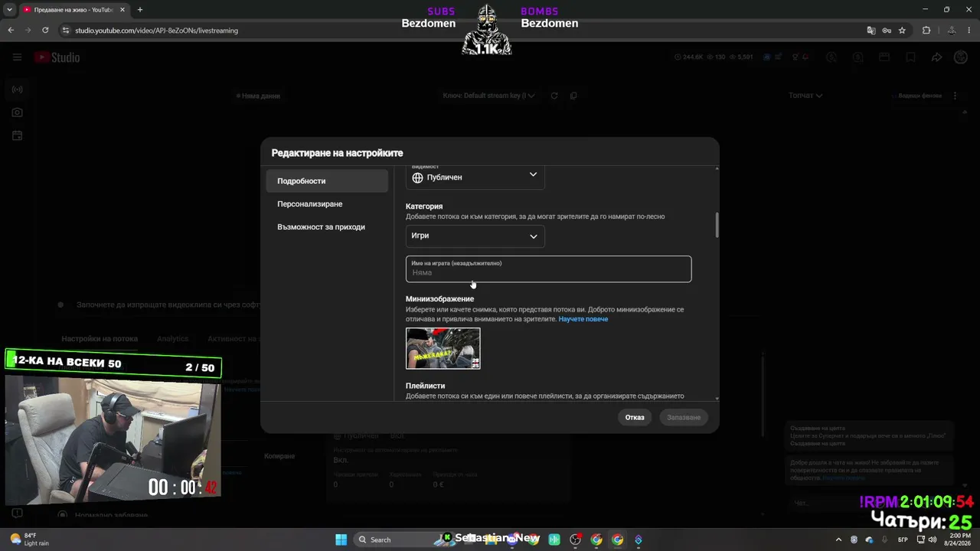980x551 pixels.
Task: Open the volume speaker icon in tray
Action: (x=932, y=540)
